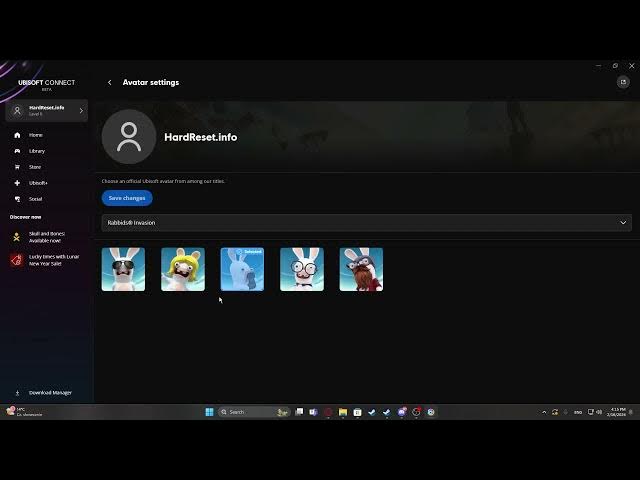
Task: Select the Rabbid with sunglasses avatar
Action: pyautogui.click(x=123, y=269)
